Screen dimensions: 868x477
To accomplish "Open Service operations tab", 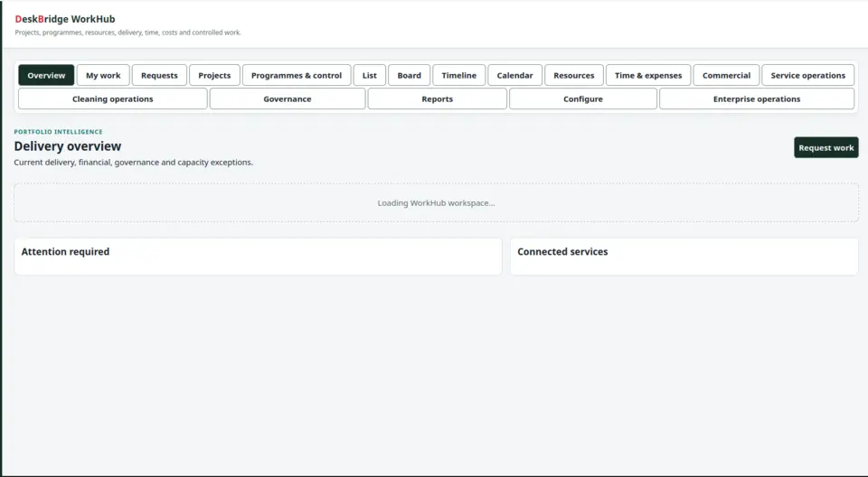I will [807, 75].
